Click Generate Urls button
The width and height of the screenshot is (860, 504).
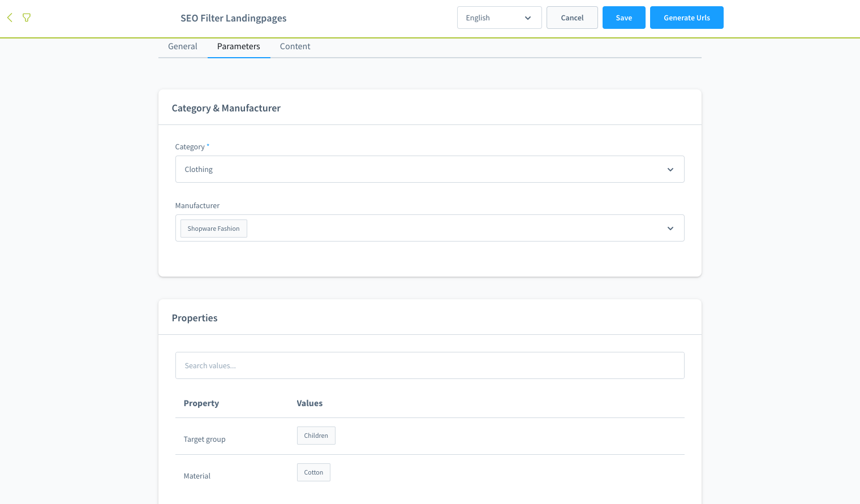(x=686, y=18)
